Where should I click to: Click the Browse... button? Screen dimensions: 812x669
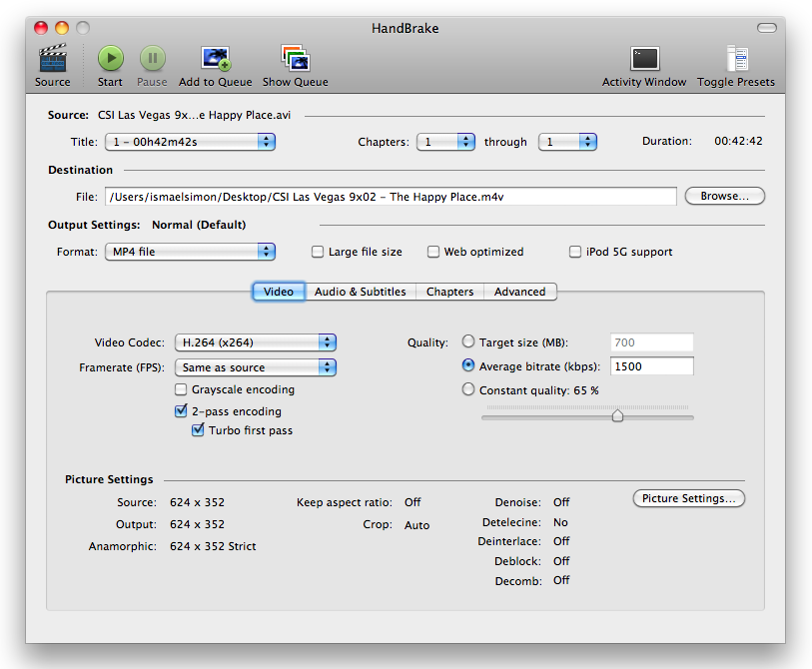(724, 196)
